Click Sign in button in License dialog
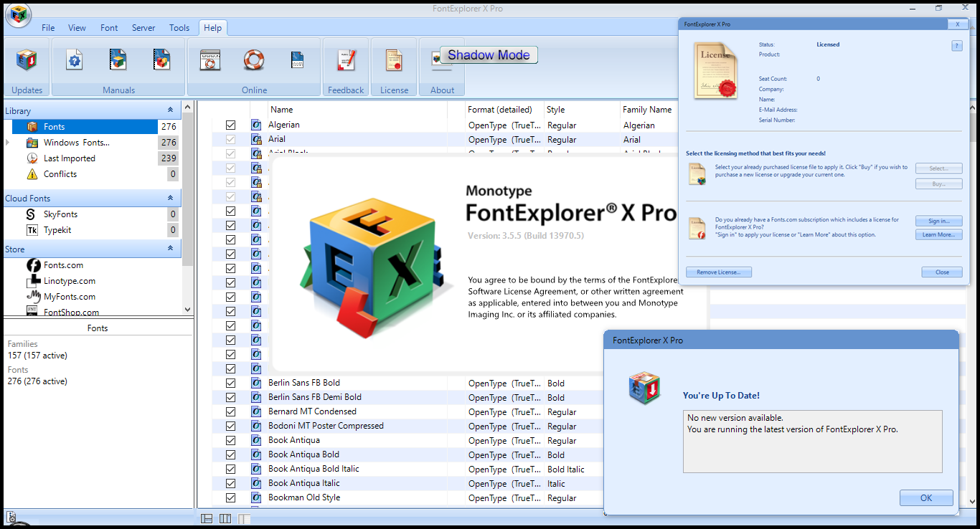Screen dimensions: 980x529 coord(938,221)
